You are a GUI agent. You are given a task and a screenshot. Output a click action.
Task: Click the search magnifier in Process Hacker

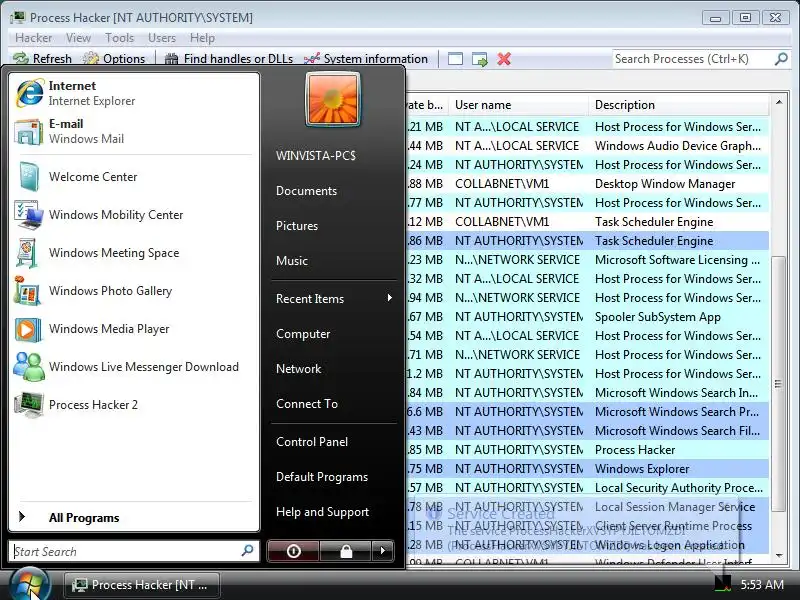781,59
